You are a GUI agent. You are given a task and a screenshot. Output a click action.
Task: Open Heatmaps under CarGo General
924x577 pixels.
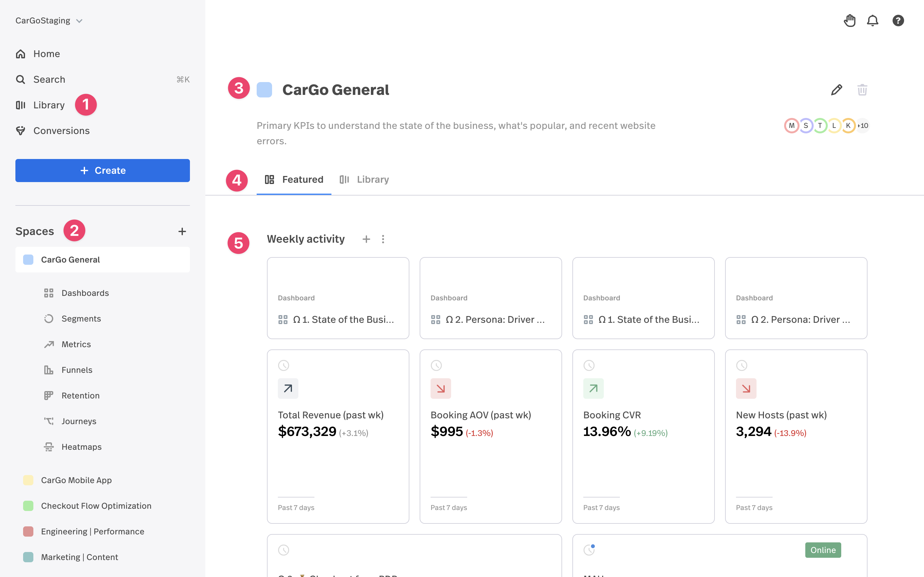pyautogui.click(x=81, y=447)
